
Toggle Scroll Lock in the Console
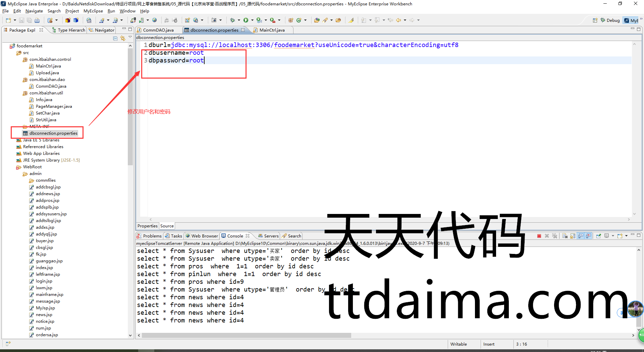tap(573, 236)
